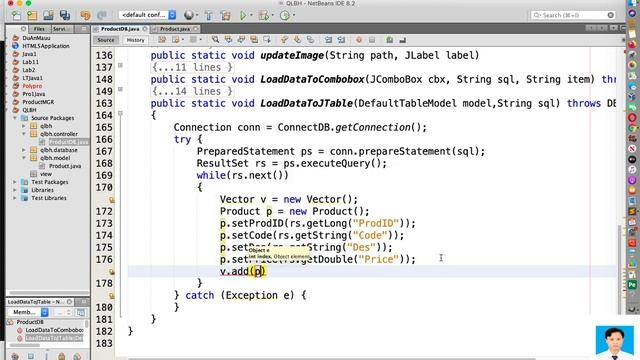Click the Previous Bookmark icon in editor toolbar
The width and height of the screenshot is (640, 360).
click(284, 40)
